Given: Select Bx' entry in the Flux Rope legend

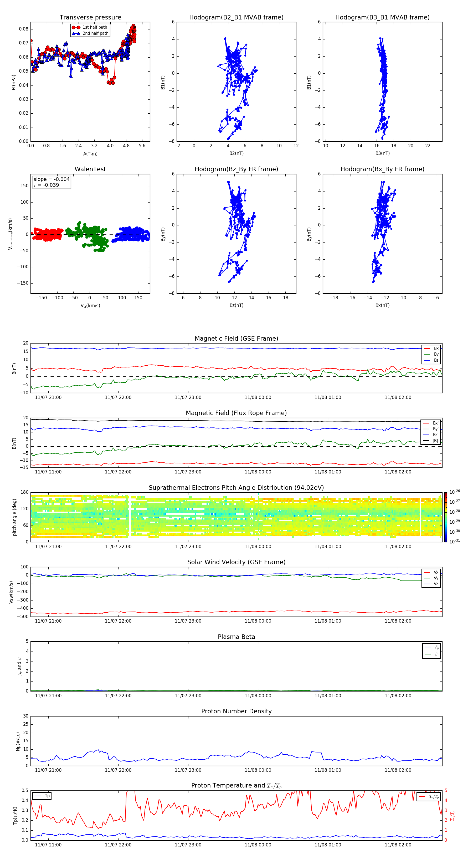Looking at the screenshot, I should [x=431, y=423].
